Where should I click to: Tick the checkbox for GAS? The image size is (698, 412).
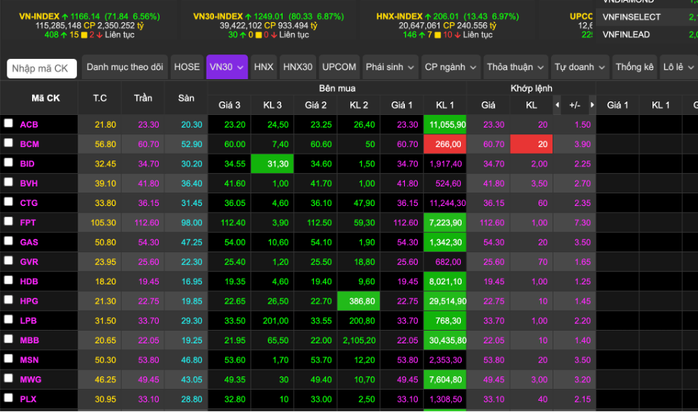8,241
